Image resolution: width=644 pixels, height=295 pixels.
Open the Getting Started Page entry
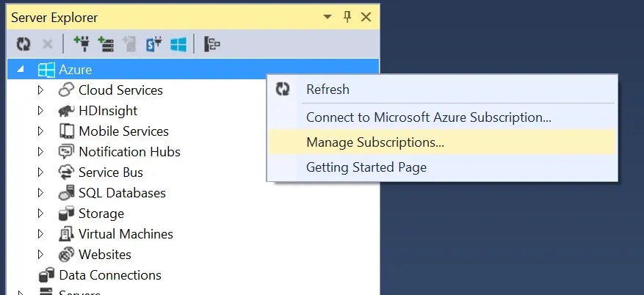pos(442,167)
